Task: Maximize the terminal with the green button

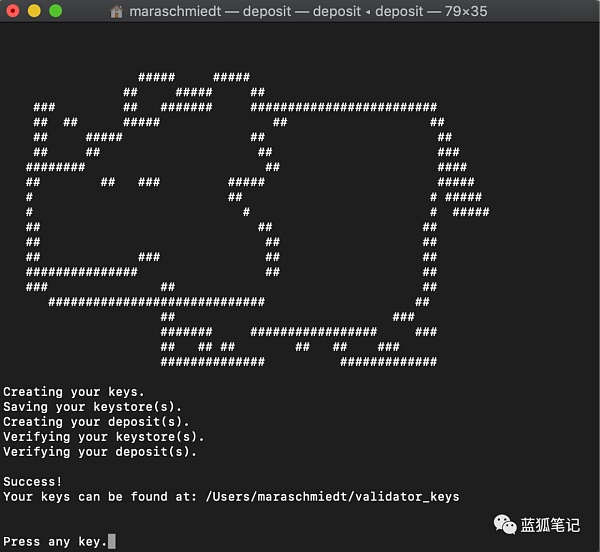Action: (x=55, y=12)
